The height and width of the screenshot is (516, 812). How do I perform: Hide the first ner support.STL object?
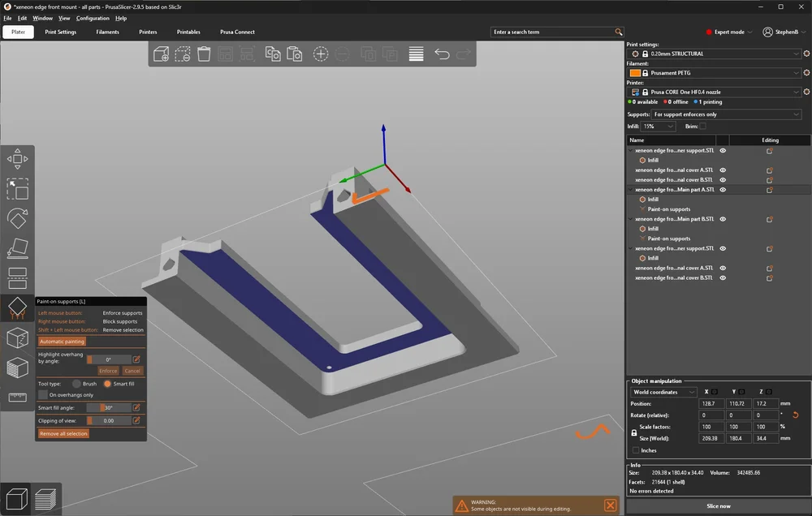click(723, 151)
